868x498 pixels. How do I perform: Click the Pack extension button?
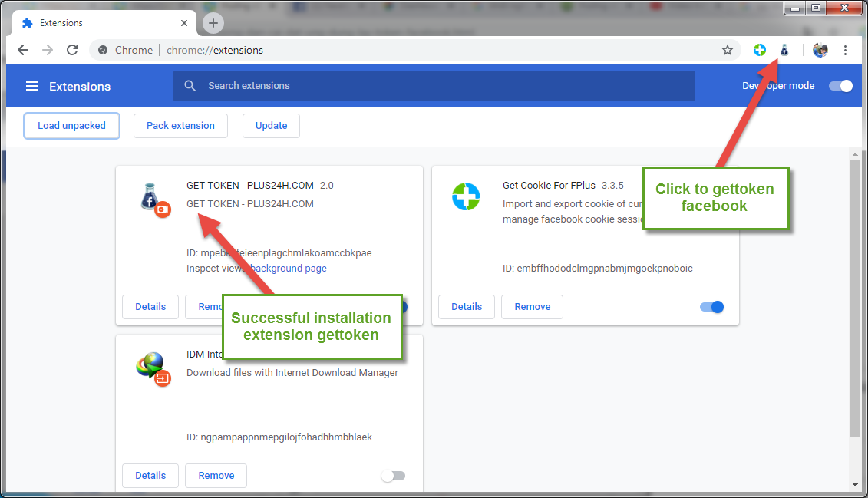180,126
